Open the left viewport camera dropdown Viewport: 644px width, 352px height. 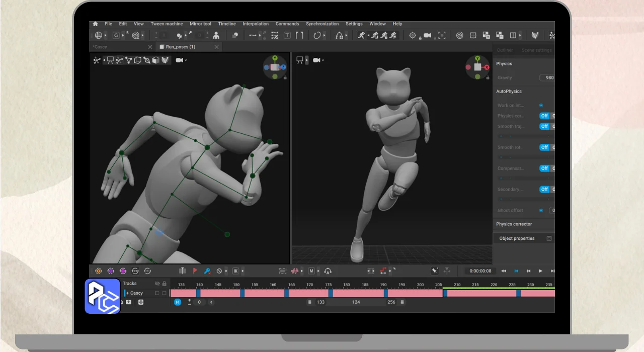click(x=181, y=60)
